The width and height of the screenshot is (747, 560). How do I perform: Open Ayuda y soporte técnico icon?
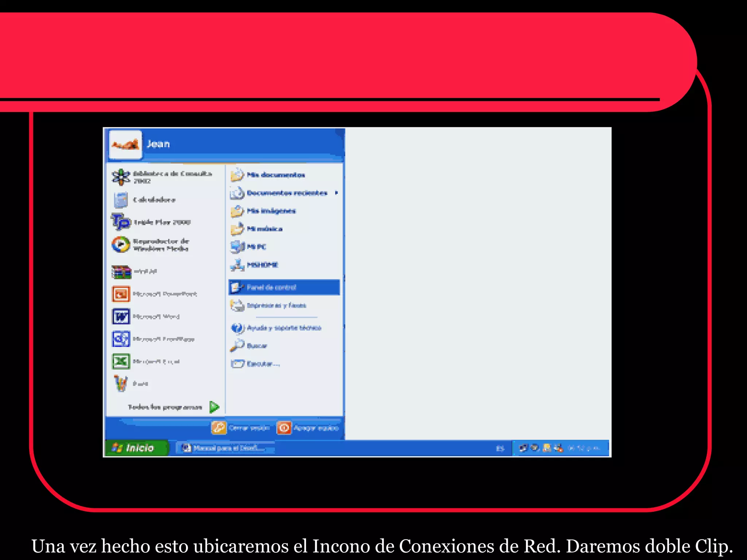click(x=237, y=328)
